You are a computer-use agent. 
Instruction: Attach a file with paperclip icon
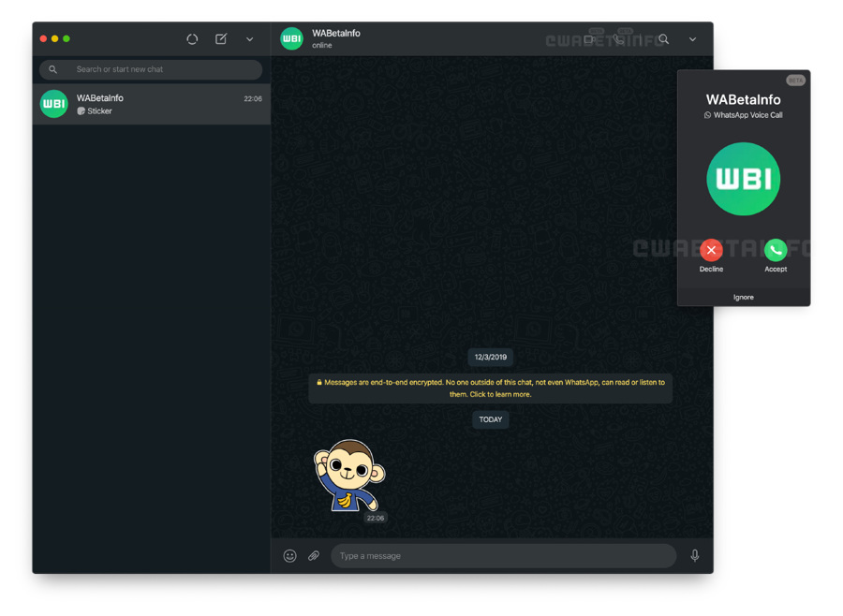314,556
